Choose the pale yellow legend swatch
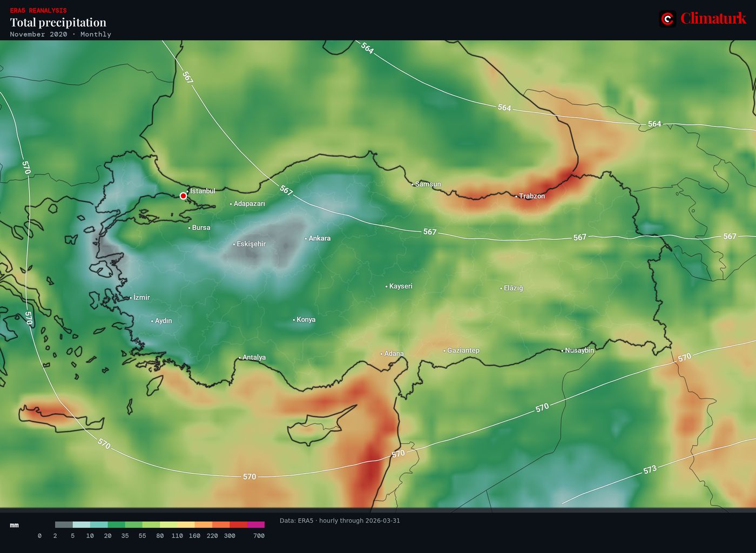This screenshot has width=756, height=553. [186, 524]
